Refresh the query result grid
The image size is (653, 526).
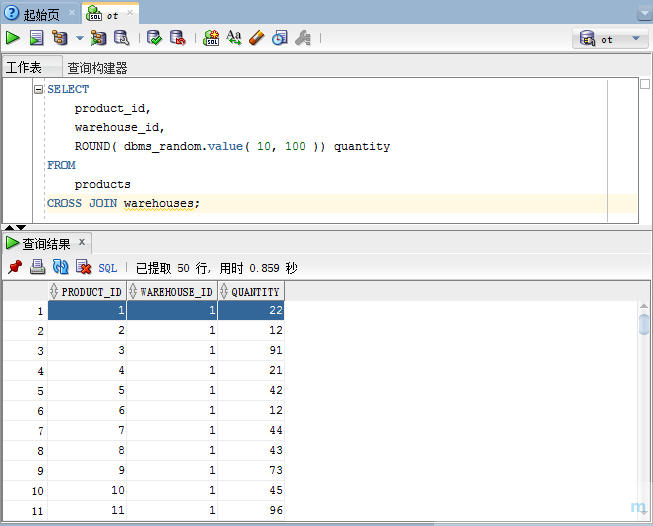(60, 267)
